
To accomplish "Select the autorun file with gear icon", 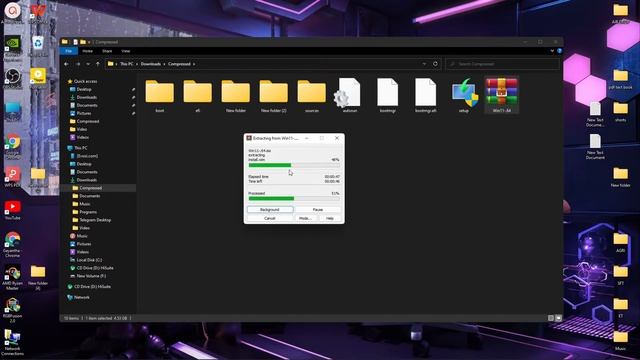I will point(348,93).
